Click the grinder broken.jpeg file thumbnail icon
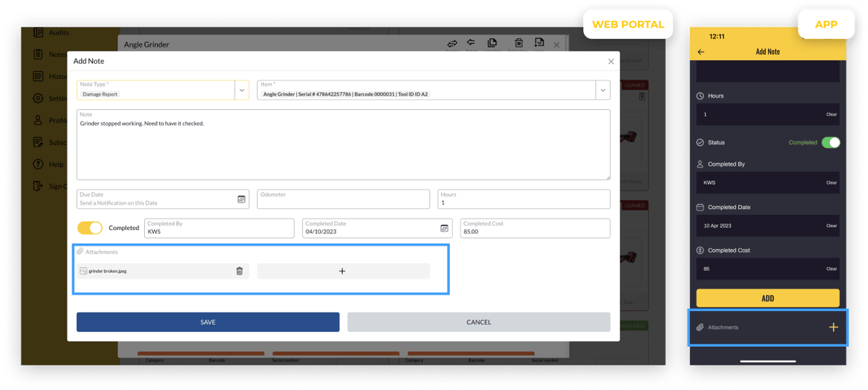The image size is (868, 390). click(83, 271)
